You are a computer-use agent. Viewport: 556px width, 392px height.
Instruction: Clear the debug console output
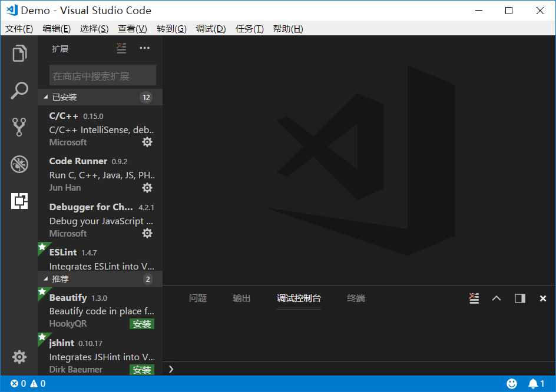474,298
